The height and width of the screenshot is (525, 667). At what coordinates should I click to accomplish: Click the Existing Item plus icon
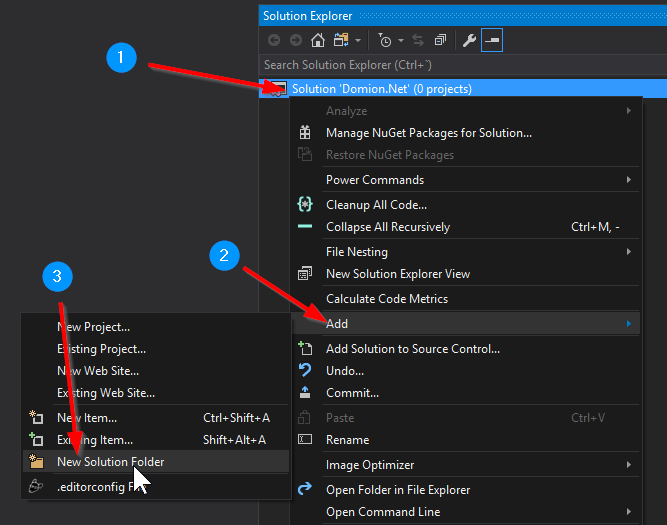tap(36, 439)
